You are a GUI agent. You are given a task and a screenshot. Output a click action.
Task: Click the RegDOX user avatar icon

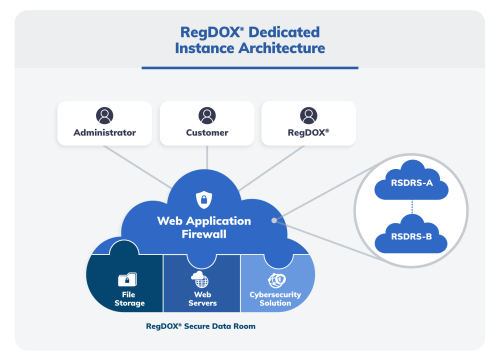pos(309,116)
